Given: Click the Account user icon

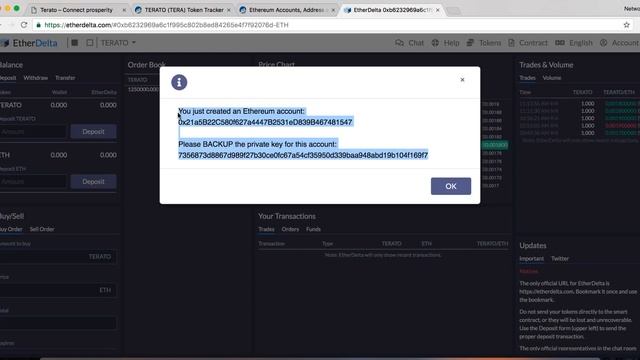Looking at the screenshot, I should pyautogui.click(x=603, y=43).
